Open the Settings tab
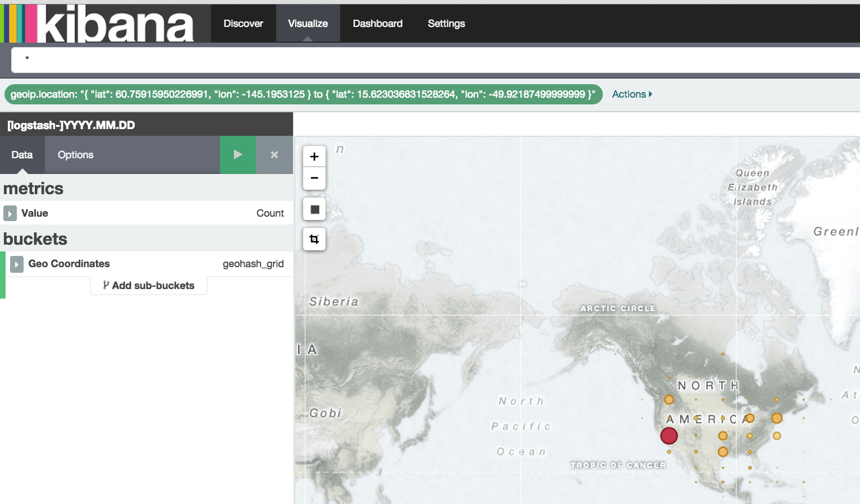Viewport: 860px width, 504px height. tap(446, 24)
